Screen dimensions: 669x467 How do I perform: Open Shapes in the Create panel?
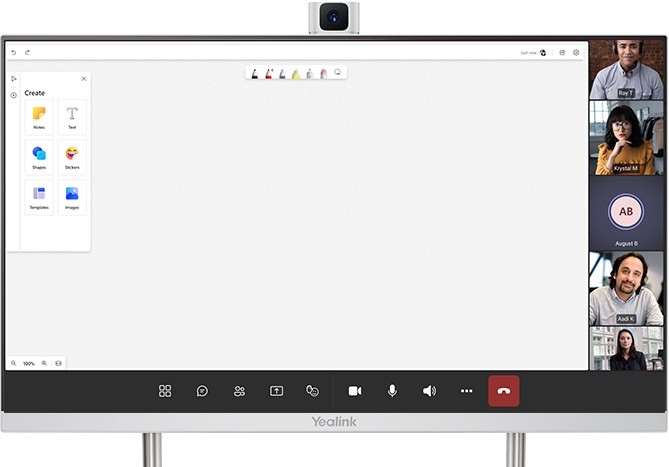click(39, 157)
